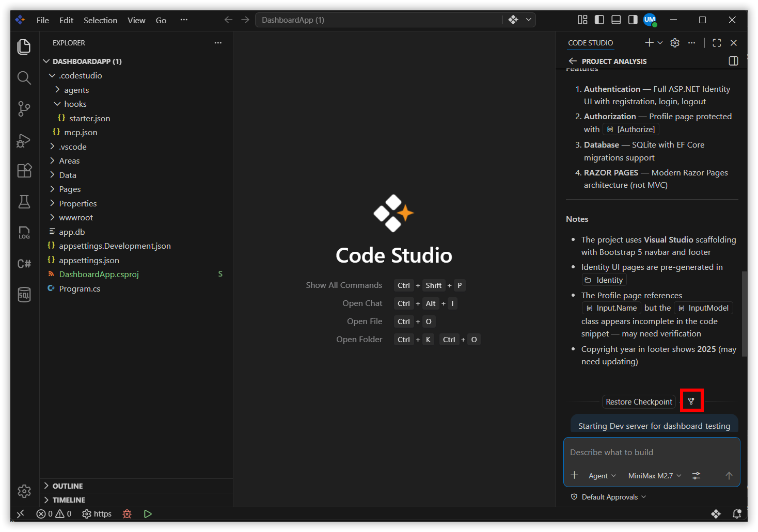Open the Identity folder reference chip
The image size is (758, 532).
click(x=604, y=280)
